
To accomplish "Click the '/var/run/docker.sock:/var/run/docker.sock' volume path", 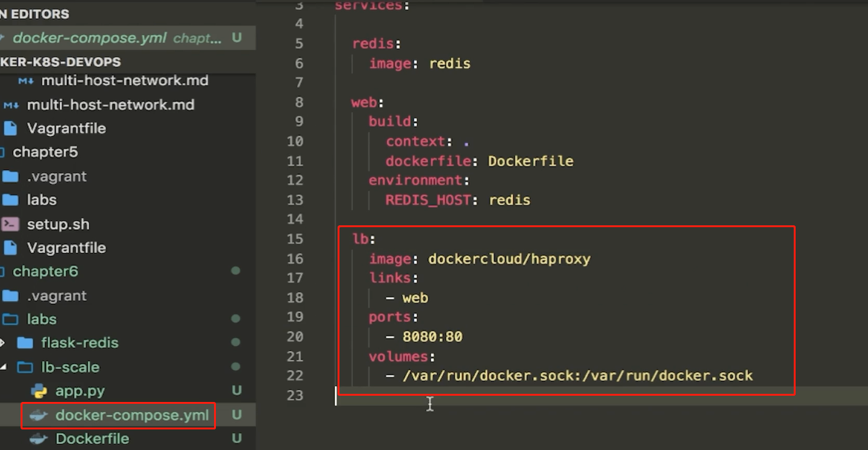I will pos(578,376).
